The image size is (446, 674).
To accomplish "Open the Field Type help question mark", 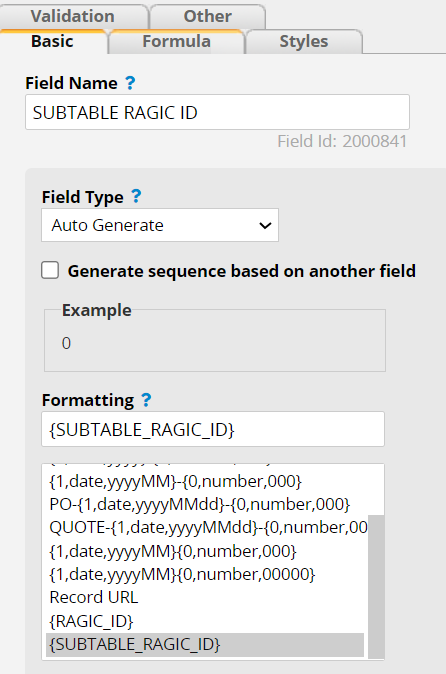I will click(136, 196).
